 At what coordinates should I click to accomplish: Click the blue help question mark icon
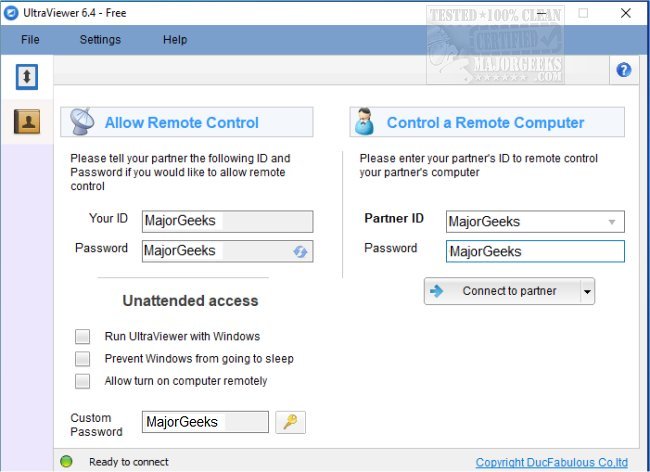click(624, 70)
